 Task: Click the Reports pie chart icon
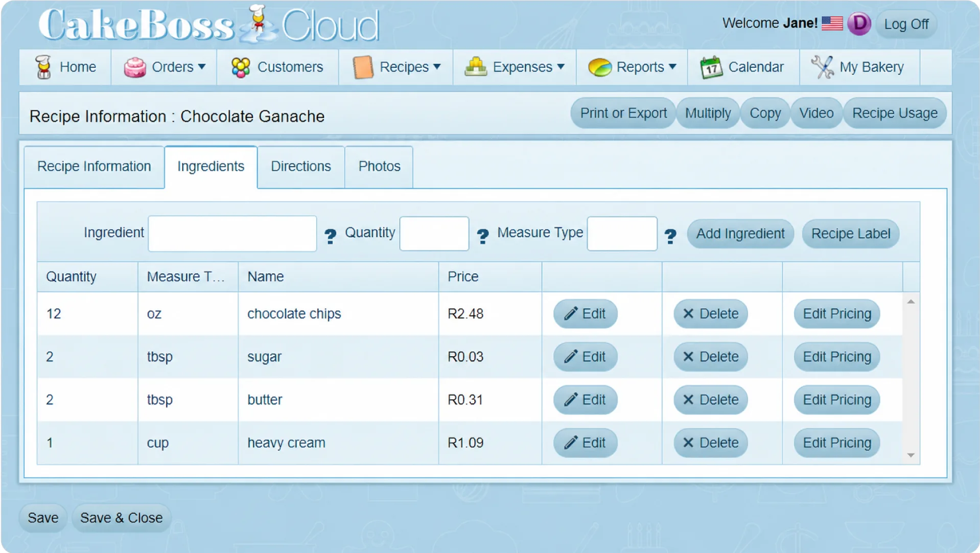click(x=600, y=67)
